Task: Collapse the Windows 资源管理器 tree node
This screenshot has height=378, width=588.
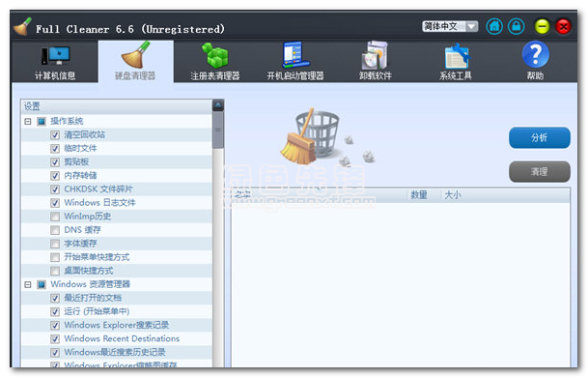Action: pyautogui.click(x=28, y=284)
